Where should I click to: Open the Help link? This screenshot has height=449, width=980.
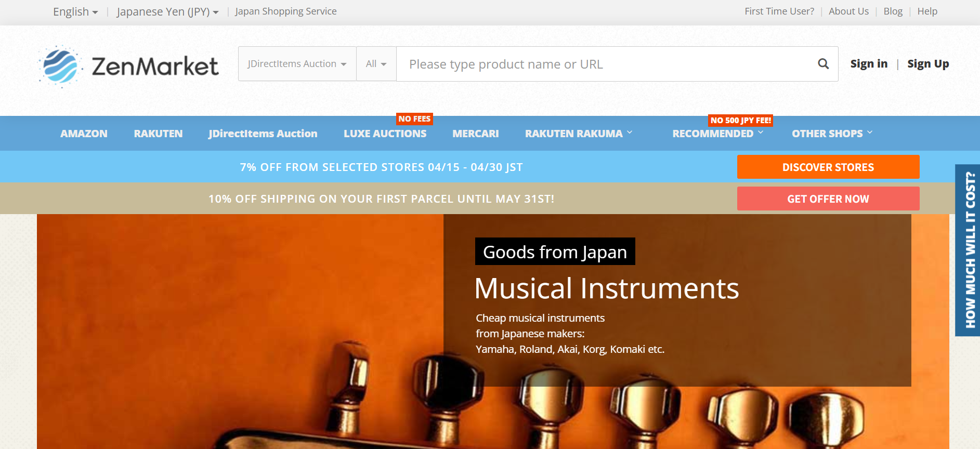tap(927, 11)
